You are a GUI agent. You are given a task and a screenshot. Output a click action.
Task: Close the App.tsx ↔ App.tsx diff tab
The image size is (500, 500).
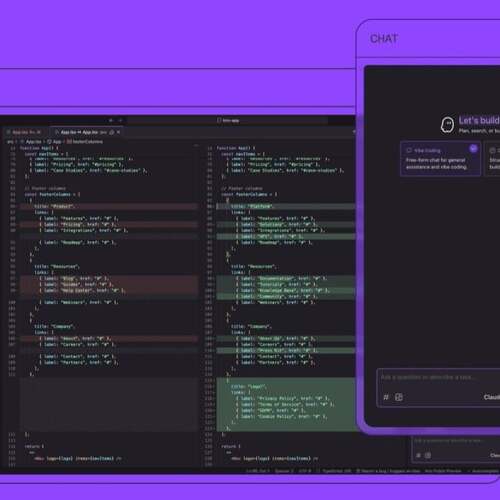coord(118,132)
